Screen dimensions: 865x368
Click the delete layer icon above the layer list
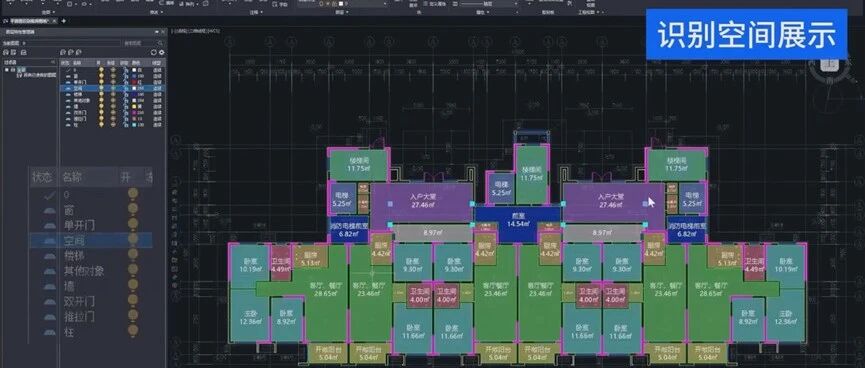click(79, 52)
